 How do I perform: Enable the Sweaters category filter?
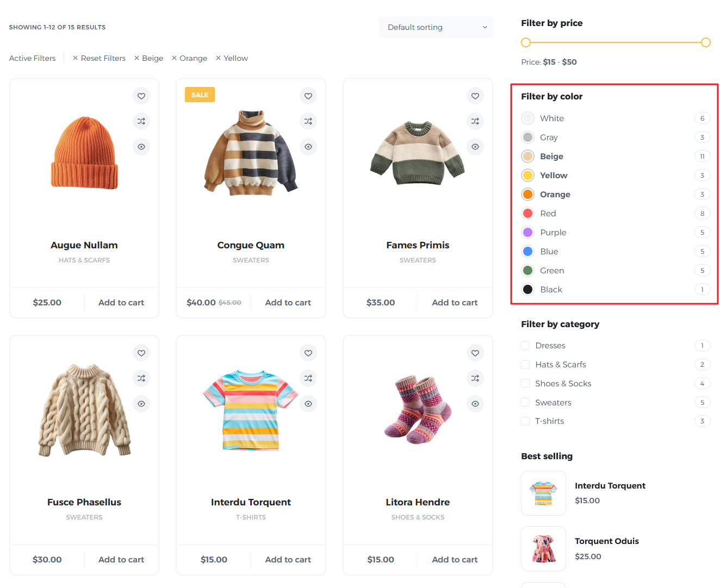click(525, 402)
